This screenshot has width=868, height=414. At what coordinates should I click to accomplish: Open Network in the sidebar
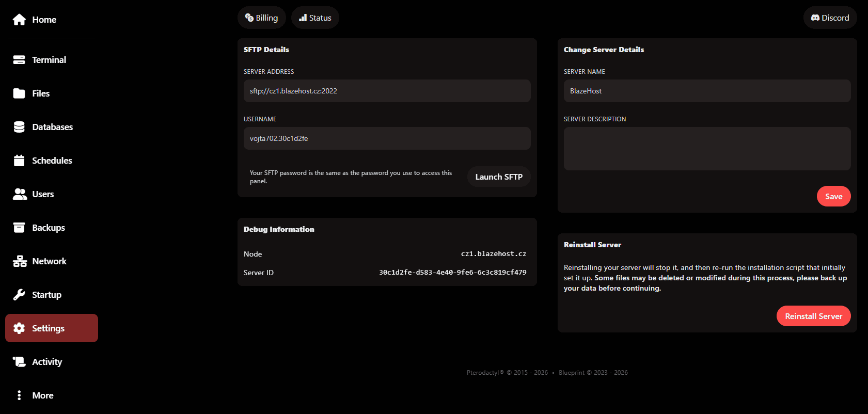52,261
